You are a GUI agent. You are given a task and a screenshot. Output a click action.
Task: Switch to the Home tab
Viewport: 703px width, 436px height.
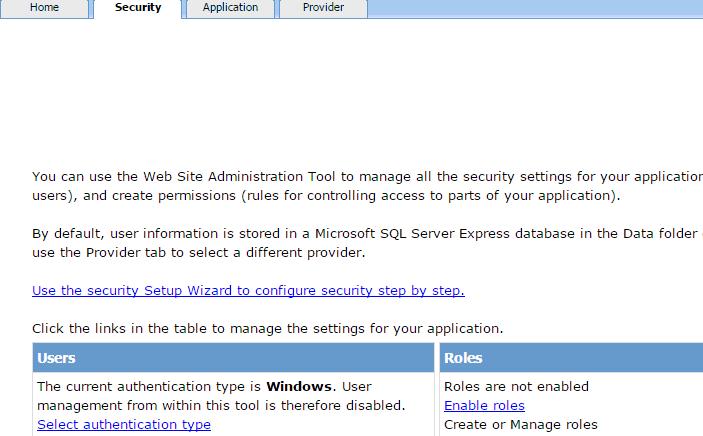(x=45, y=8)
